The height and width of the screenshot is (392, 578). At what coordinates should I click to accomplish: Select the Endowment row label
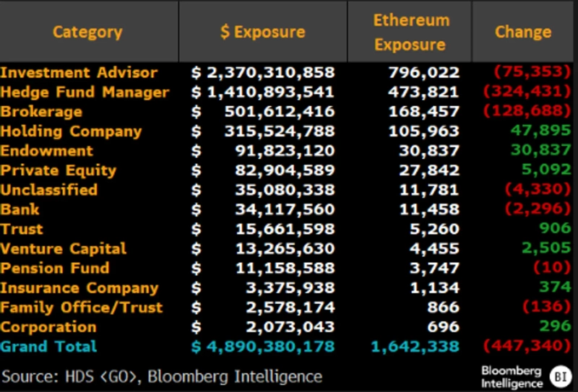[x=47, y=151]
